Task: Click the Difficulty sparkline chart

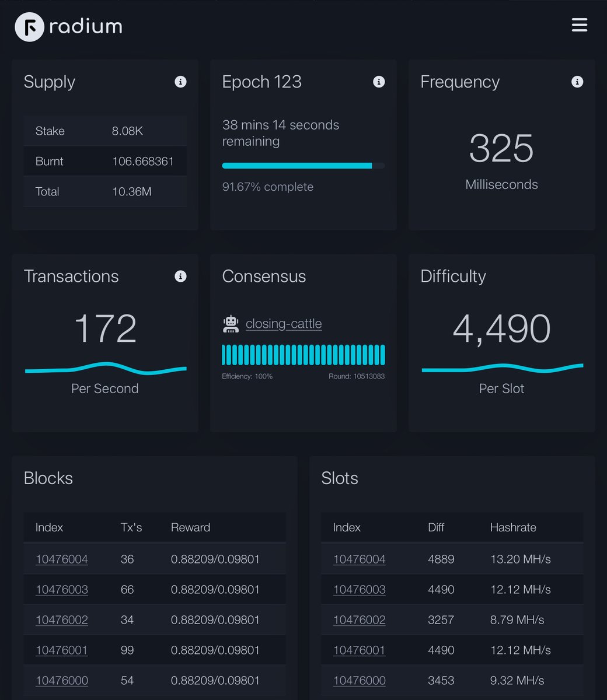Action: point(502,369)
